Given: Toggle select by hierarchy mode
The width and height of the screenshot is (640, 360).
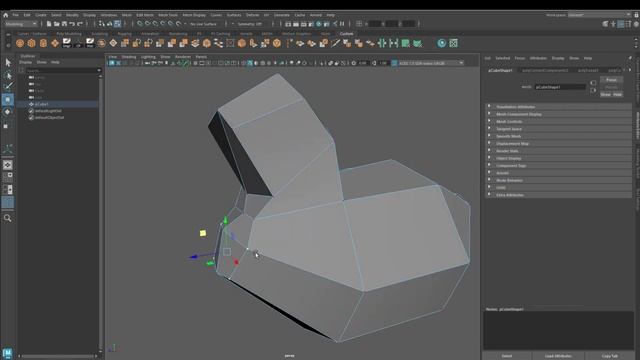Looking at the screenshot, I should click(x=102, y=24).
